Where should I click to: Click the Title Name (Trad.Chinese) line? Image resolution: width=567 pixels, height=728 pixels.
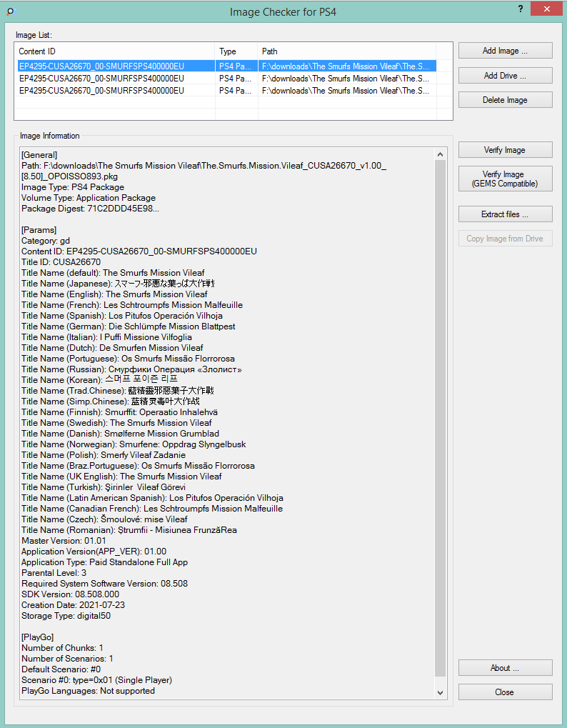coord(118,390)
